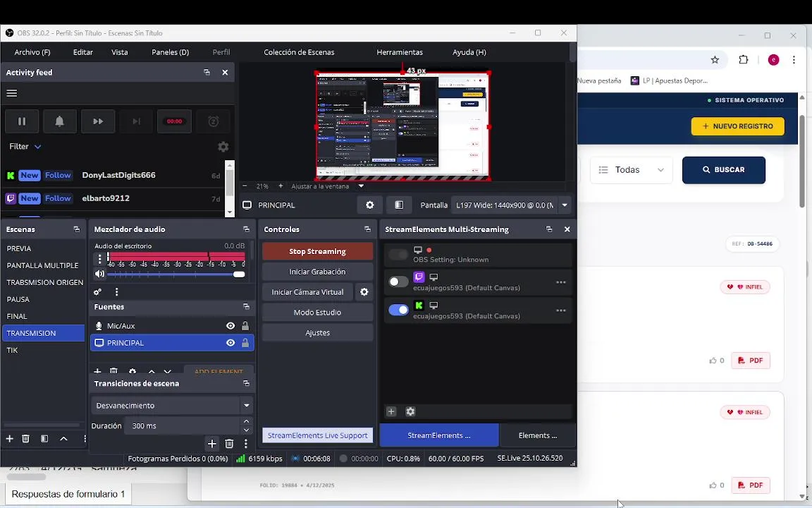Close the Activity feed panel

[x=225, y=73]
